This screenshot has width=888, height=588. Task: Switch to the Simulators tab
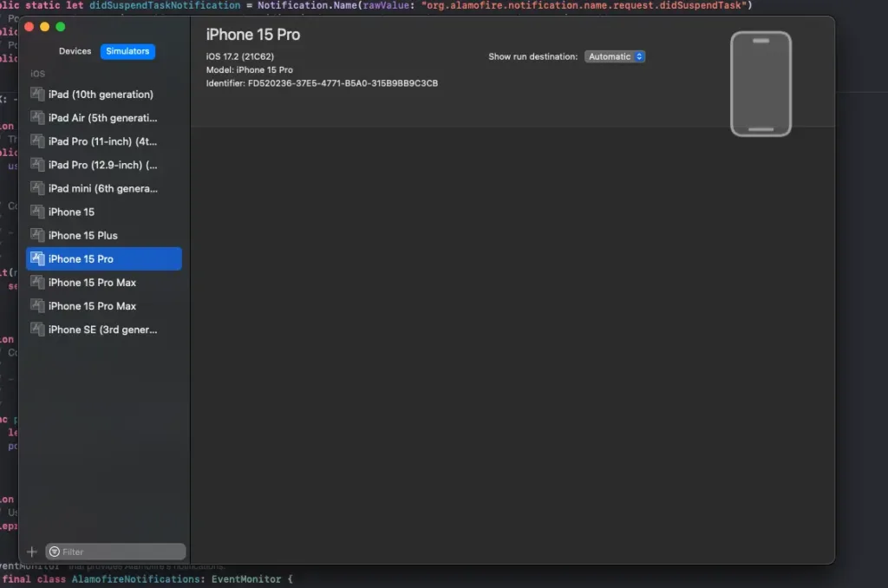(127, 51)
